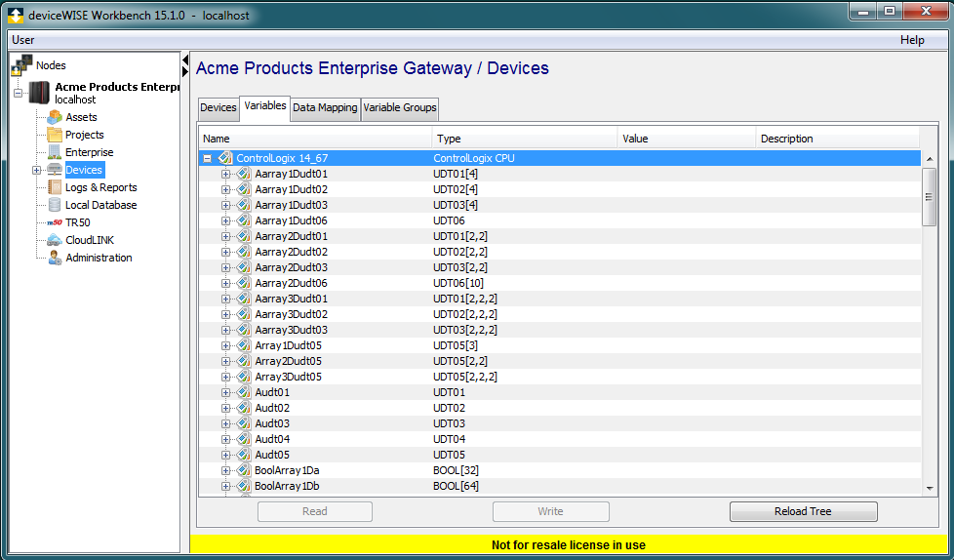Click the Enterprise icon in the sidebar

(x=56, y=152)
